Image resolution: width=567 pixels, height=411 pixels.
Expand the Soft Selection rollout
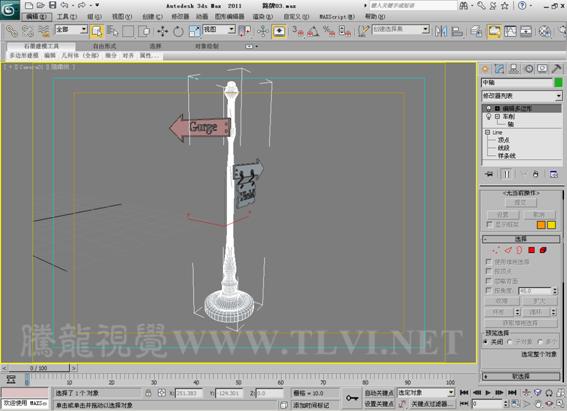521,376
